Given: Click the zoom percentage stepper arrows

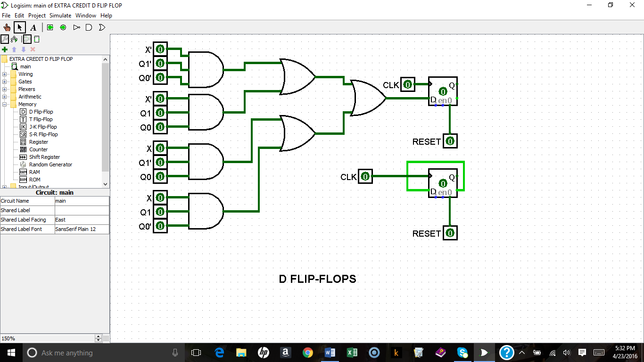Looking at the screenshot, I should click(98, 338).
